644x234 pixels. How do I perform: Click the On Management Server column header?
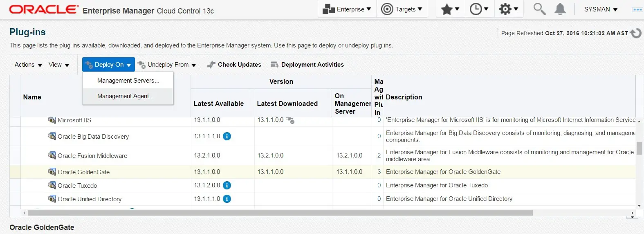[352, 103]
